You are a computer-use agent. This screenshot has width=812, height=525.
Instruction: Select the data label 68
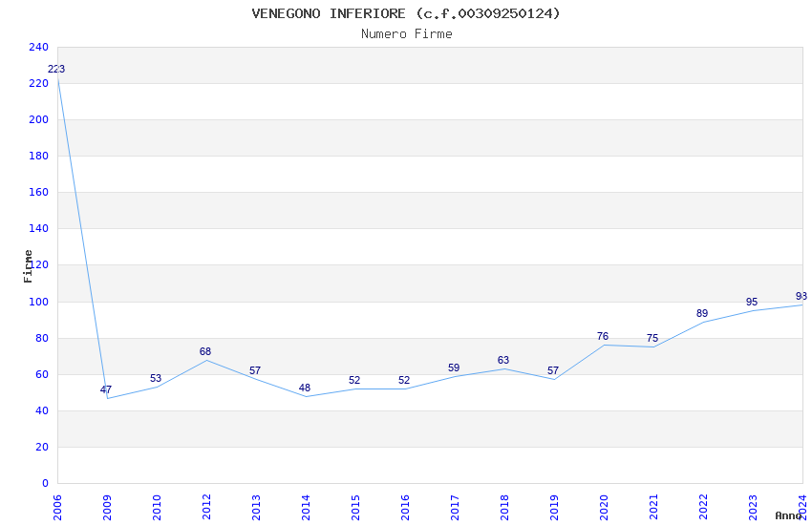[205, 351]
